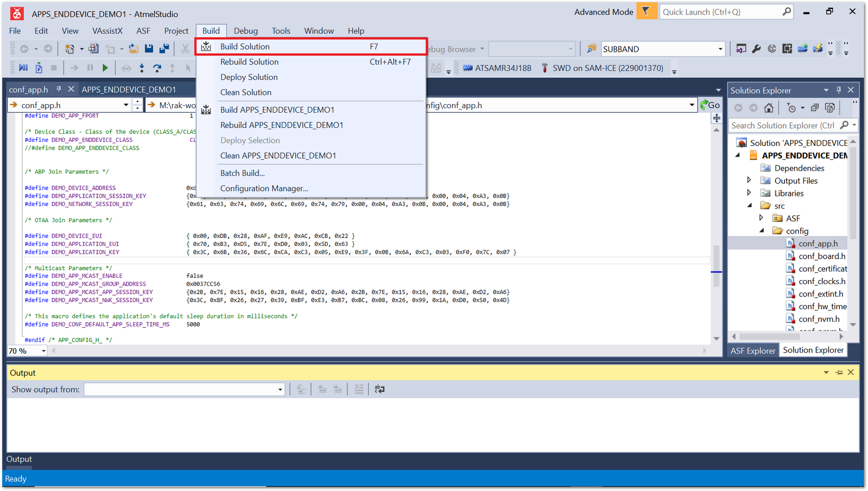Click the New Project toolbar icon
Screen dimensions: 868x491
70,49
